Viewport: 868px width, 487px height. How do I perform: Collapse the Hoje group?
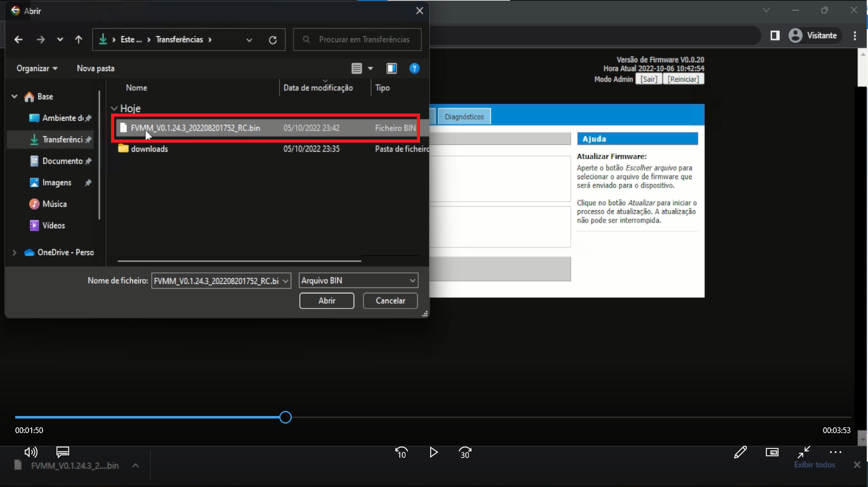pyautogui.click(x=114, y=108)
